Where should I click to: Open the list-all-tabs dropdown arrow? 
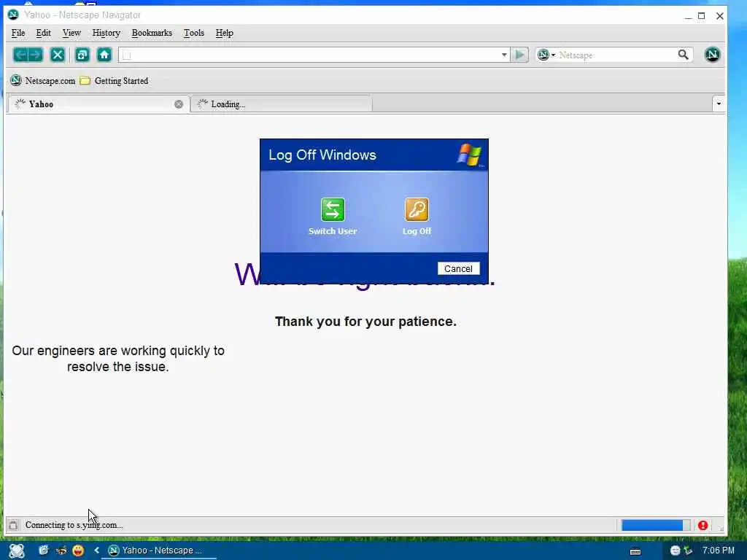click(719, 104)
